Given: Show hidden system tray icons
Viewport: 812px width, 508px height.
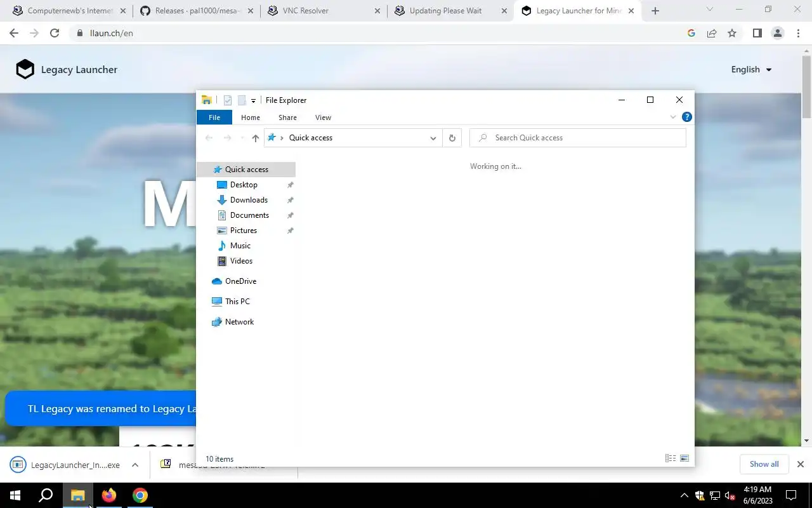Looking at the screenshot, I should pyautogui.click(x=684, y=495).
